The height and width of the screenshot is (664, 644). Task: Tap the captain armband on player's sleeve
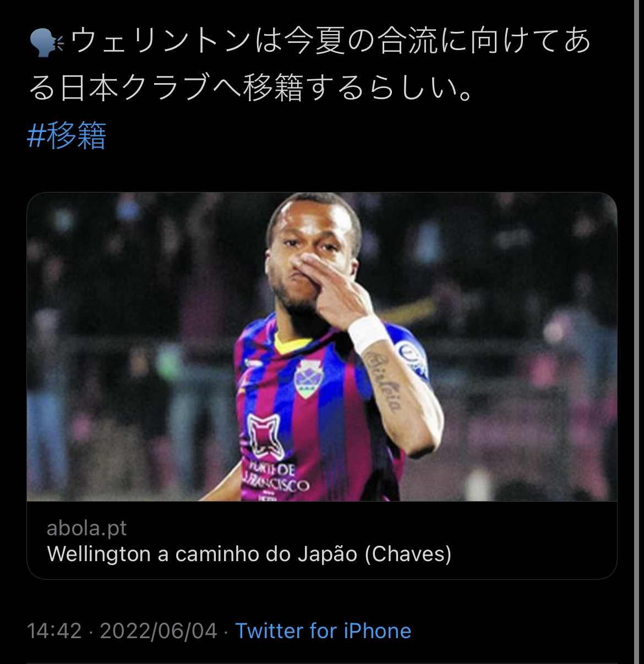pyautogui.click(x=412, y=360)
